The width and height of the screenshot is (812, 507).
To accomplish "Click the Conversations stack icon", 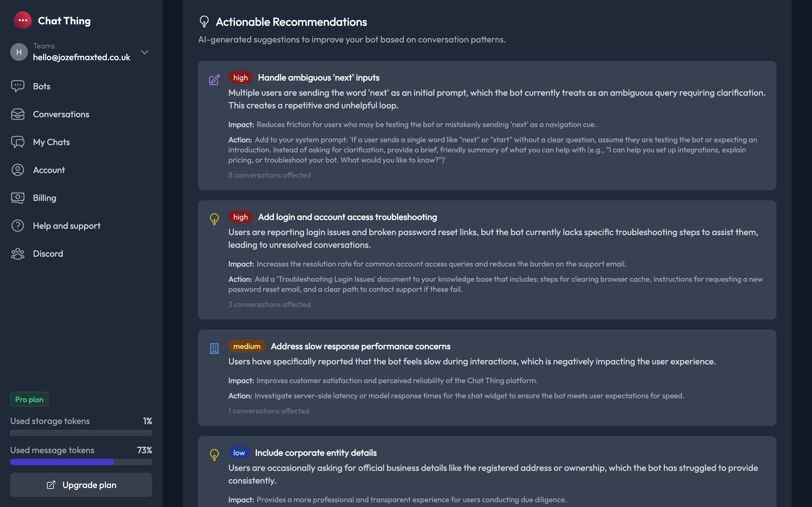I will point(18,114).
